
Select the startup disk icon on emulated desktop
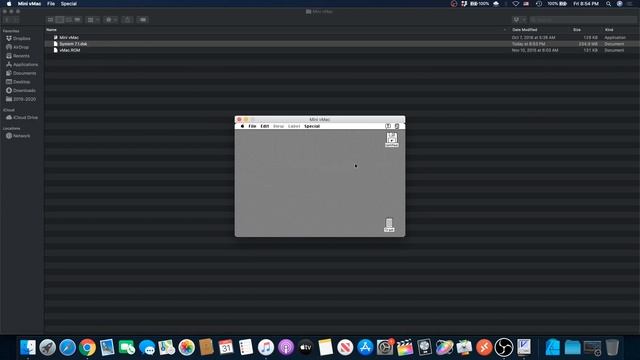coord(392,140)
